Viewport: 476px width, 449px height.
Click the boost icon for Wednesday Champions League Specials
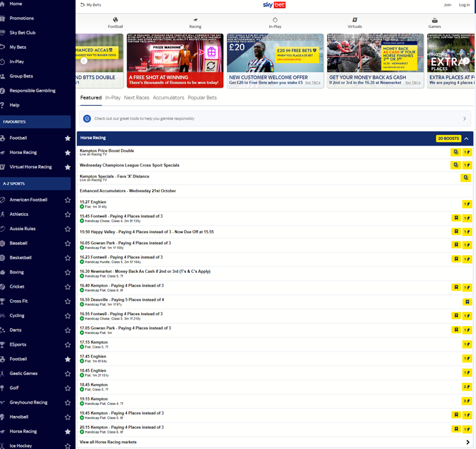(467, 165)
